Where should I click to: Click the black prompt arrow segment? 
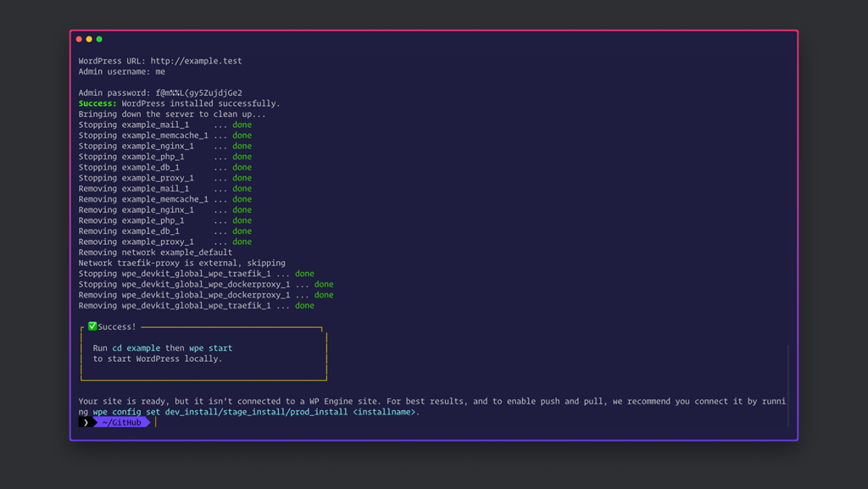pyautogui.click(x=86, y=422)
